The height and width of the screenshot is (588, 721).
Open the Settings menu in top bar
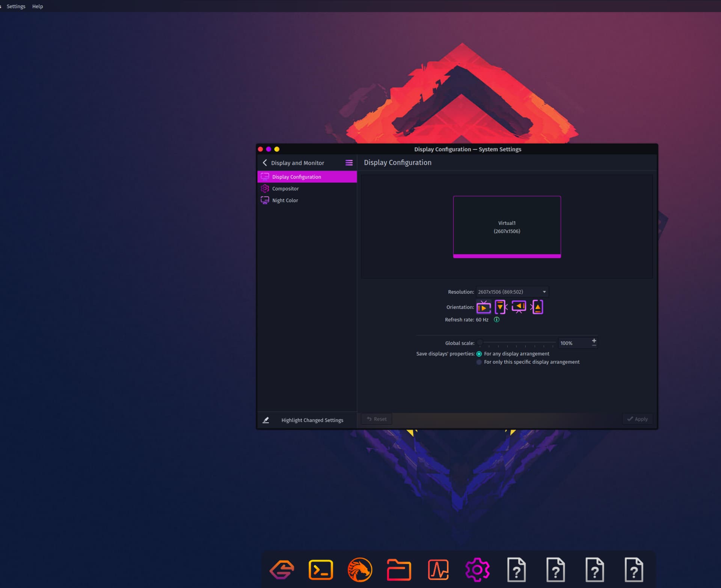[x=16, y=6]
